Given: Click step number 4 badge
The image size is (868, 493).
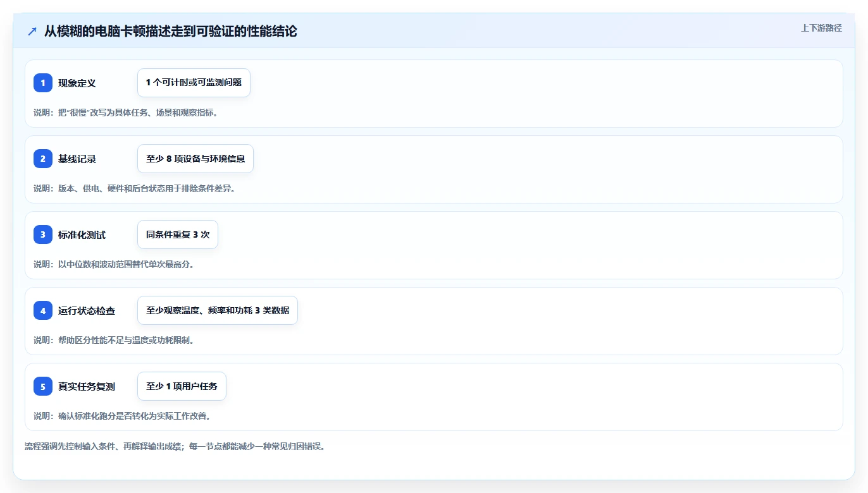Looking at the screenshot, I should [x=43, y=310].
